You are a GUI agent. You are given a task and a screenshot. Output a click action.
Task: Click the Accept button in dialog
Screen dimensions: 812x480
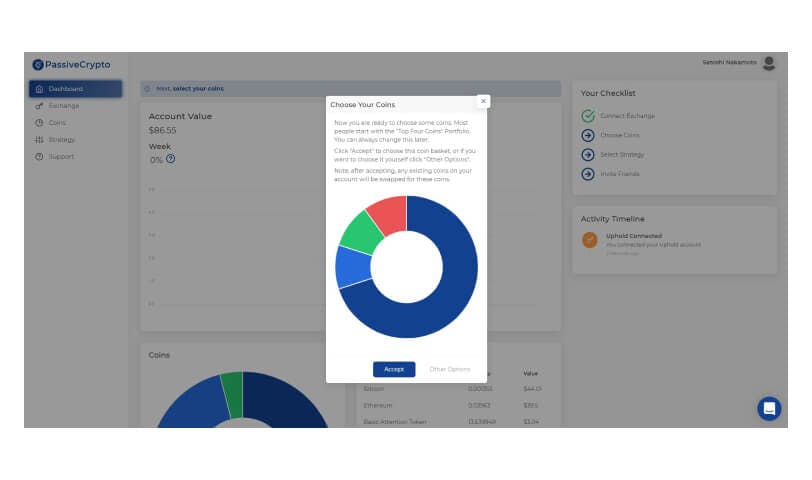pos(394,369)
